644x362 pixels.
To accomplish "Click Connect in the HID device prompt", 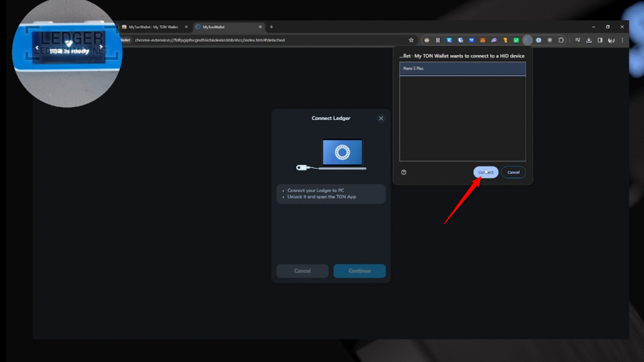I will coord(486,172).
